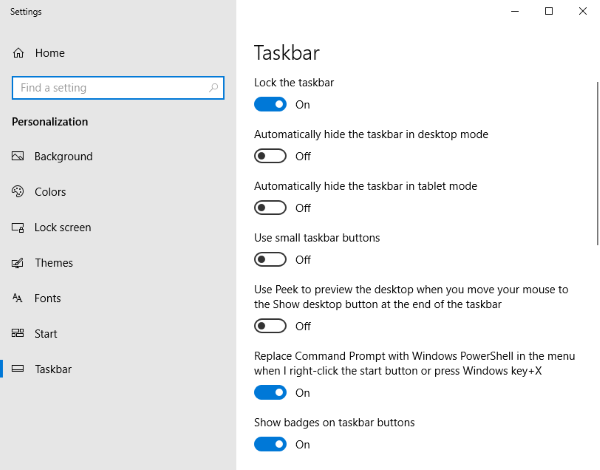Disable Replace Command Prompt with PowerShell toggle
Image resolution: width=600 pixels, height=470 pixels.
[270, 392]
